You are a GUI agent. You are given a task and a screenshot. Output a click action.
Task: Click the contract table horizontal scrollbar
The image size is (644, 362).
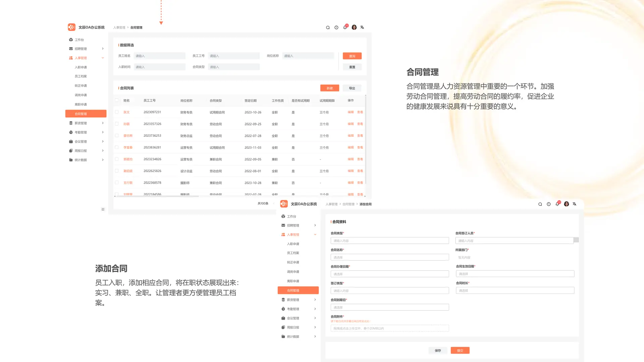[157, 196]
